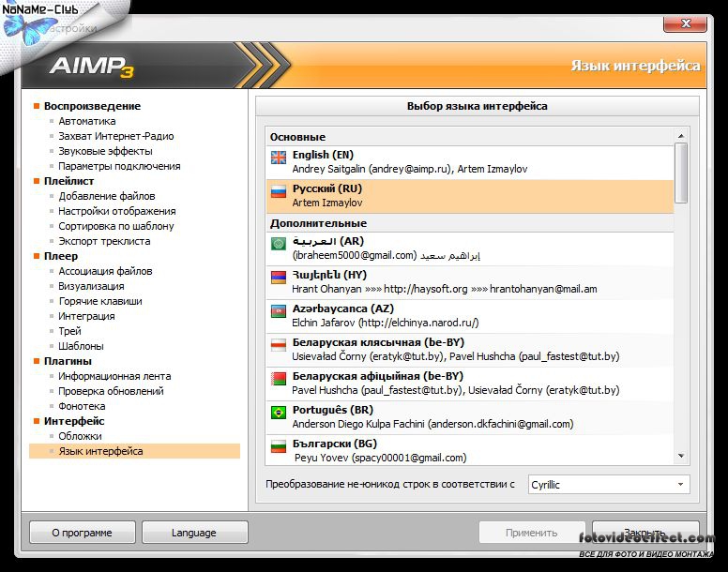
Task: Close the settings window with X
Action: 686,23
